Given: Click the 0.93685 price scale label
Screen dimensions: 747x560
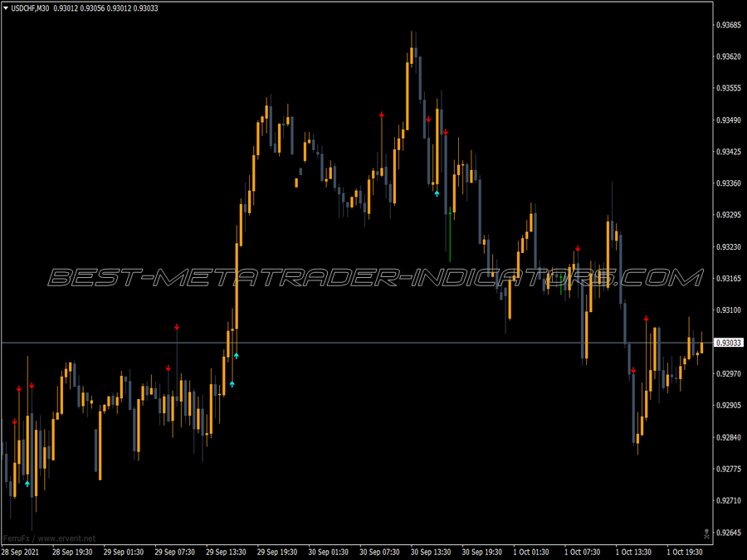Looking at the screenshot, I should (729, 25).
